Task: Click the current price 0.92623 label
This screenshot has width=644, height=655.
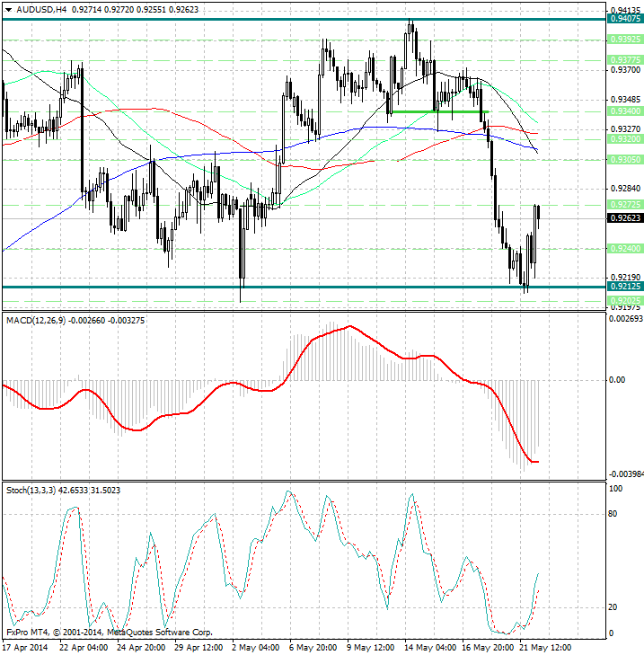Action: pyautogui.click(x=625, y=218)
